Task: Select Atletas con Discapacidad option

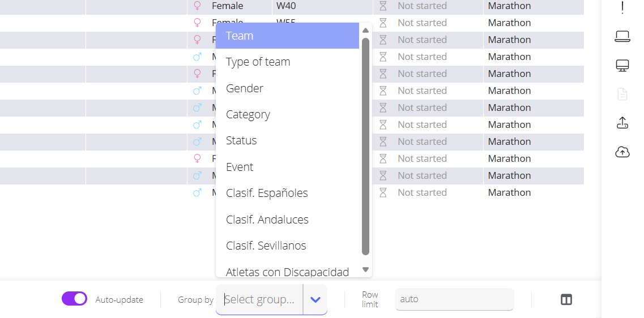Action: click(x=288, y=271)
